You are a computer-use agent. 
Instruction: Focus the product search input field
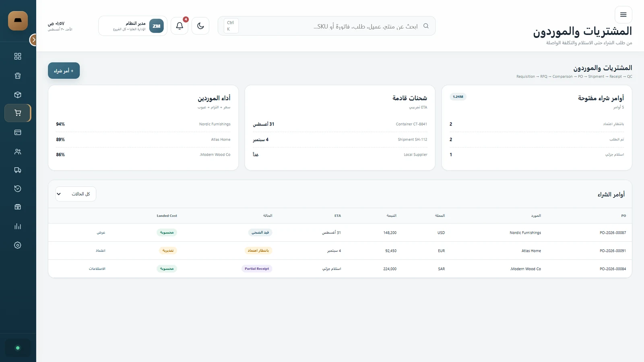pos(326,26)
